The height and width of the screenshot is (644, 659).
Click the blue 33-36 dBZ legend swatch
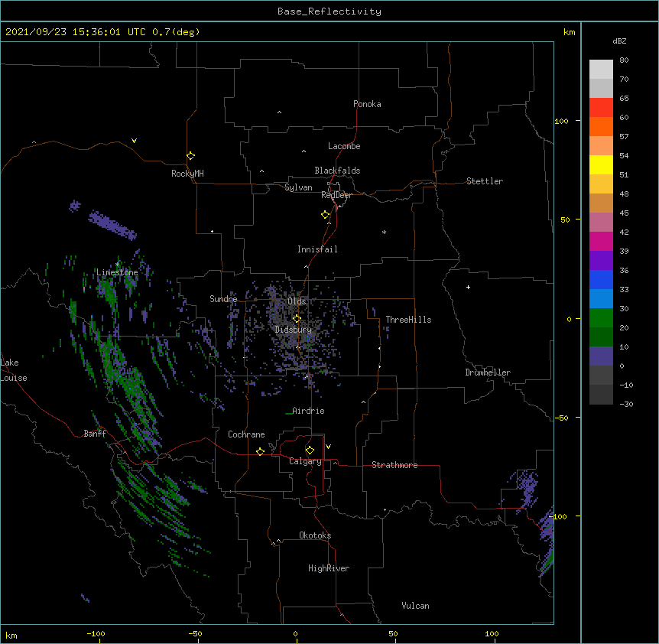click(601, 279)
